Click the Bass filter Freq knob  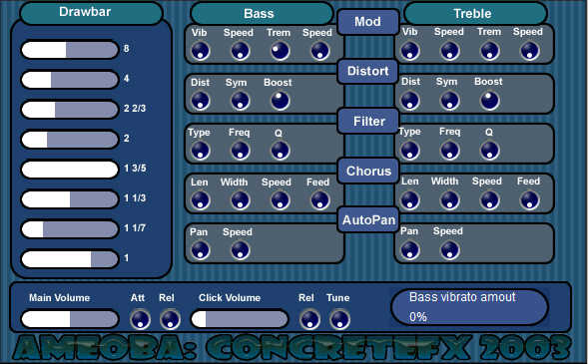click(x=240, y=151)
